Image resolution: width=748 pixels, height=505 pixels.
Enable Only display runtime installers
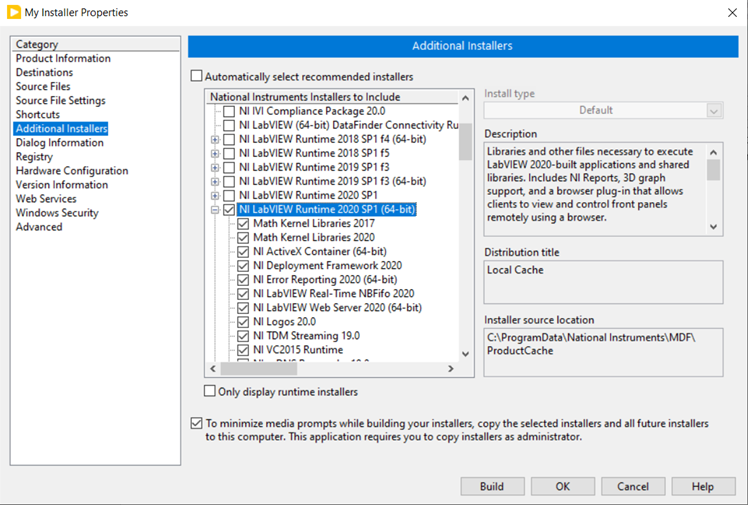tap(210, 391)
